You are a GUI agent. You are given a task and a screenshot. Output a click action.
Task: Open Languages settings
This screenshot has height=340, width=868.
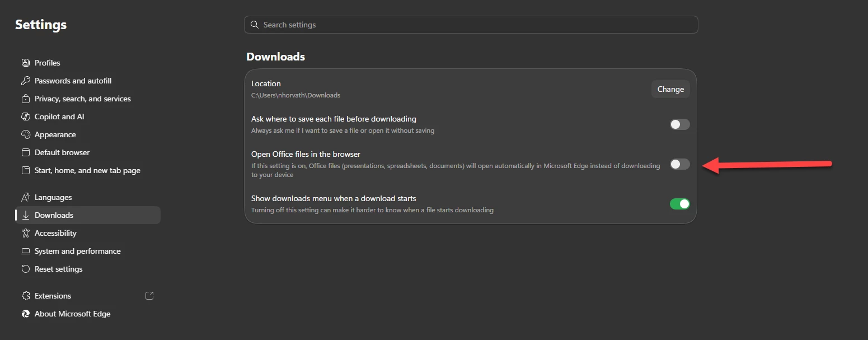(x=88, y=197)
